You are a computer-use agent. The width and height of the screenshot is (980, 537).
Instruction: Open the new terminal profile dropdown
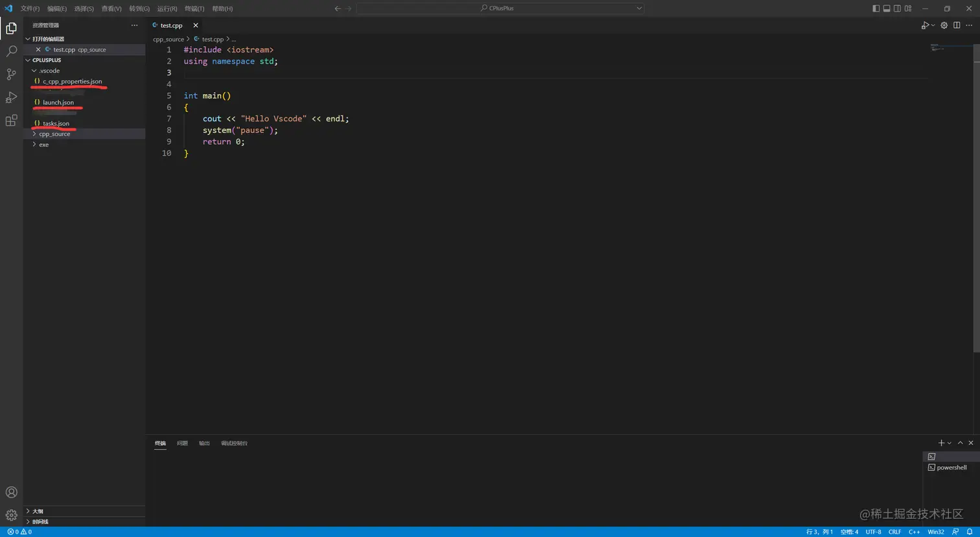[x=950, y=443]
